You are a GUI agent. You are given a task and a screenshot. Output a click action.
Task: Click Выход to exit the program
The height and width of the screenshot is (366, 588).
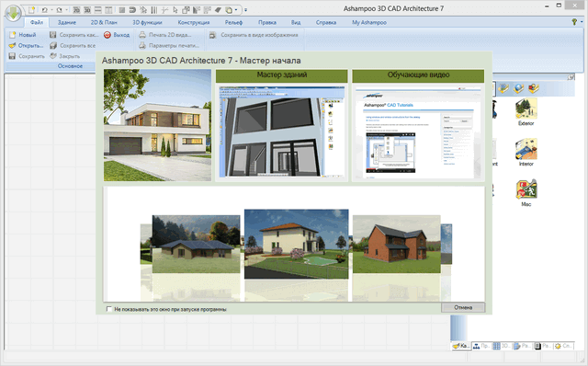(117, 35)
